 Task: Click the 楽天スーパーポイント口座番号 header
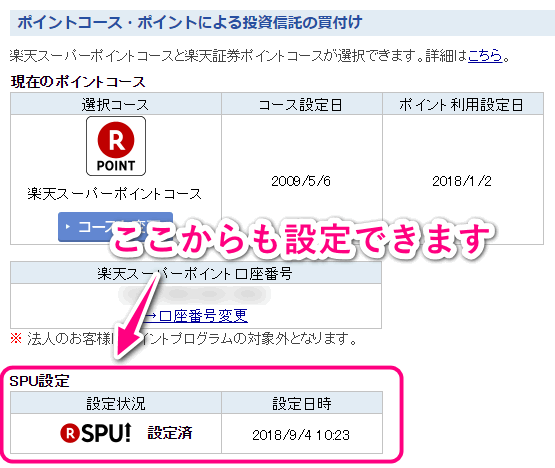[x=196, y=273]
